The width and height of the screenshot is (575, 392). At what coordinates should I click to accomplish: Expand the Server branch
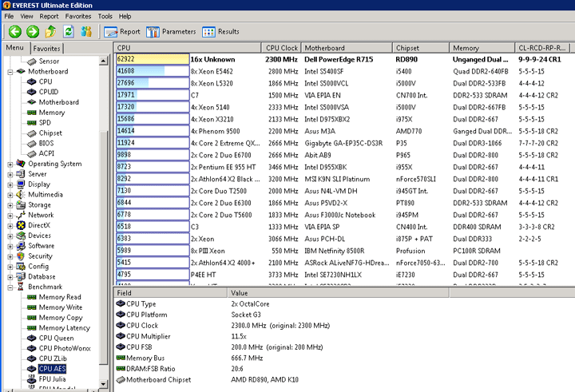click(10, 175)
